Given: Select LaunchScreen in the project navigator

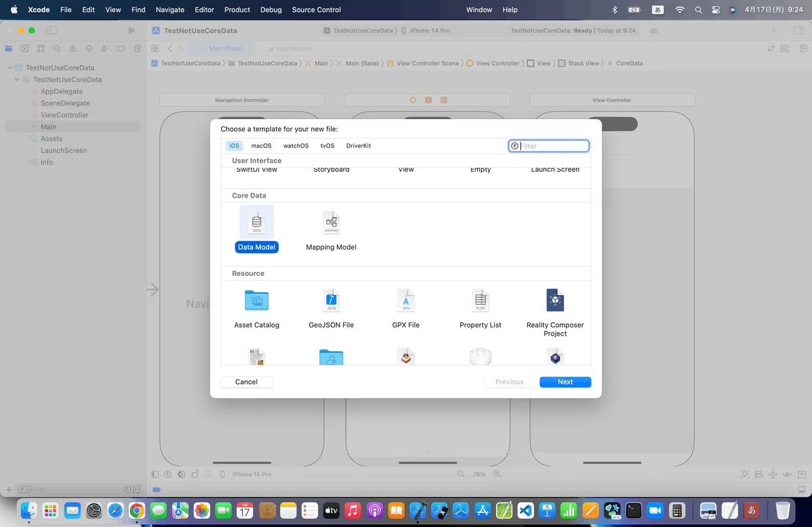Looking at the screenshot, I should [63, 150].
